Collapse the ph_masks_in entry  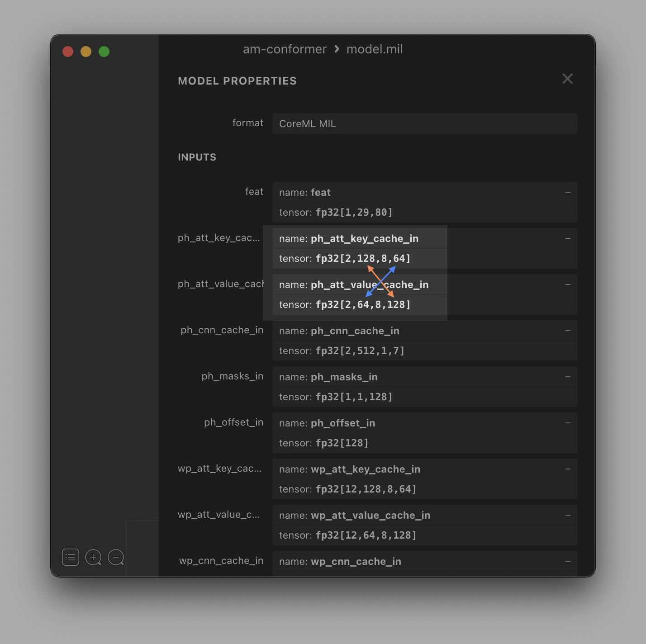568,377
